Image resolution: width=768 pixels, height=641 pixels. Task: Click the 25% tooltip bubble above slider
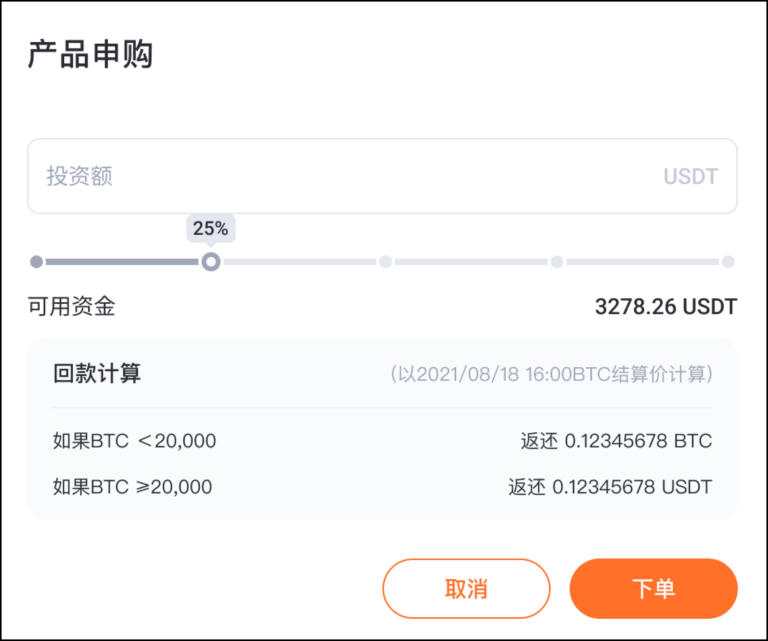(x=211, y=228)
